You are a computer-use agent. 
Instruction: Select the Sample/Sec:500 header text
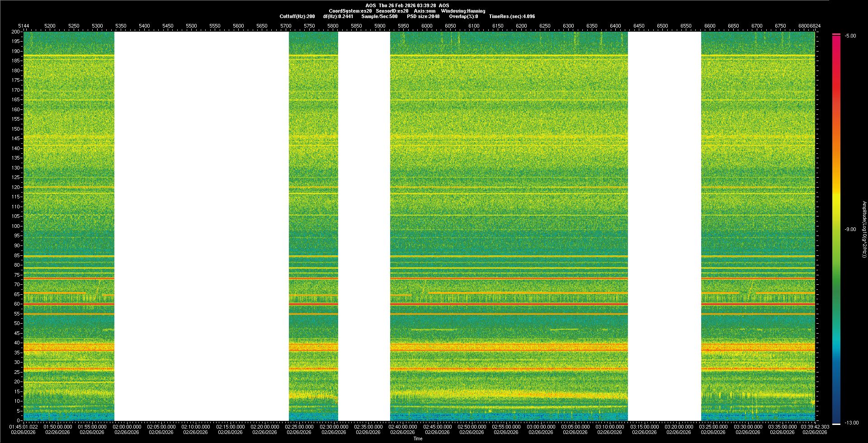click(x=379, y=16)
